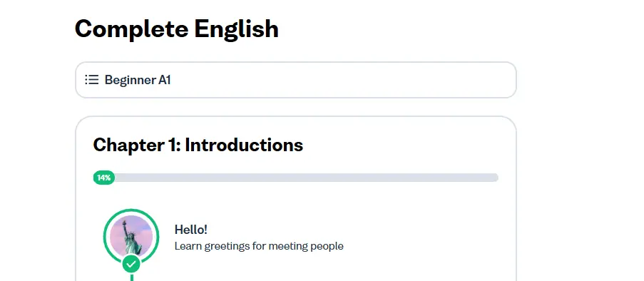
Task: Select the Chapter 1: Introductions heading
Action: 198,145
